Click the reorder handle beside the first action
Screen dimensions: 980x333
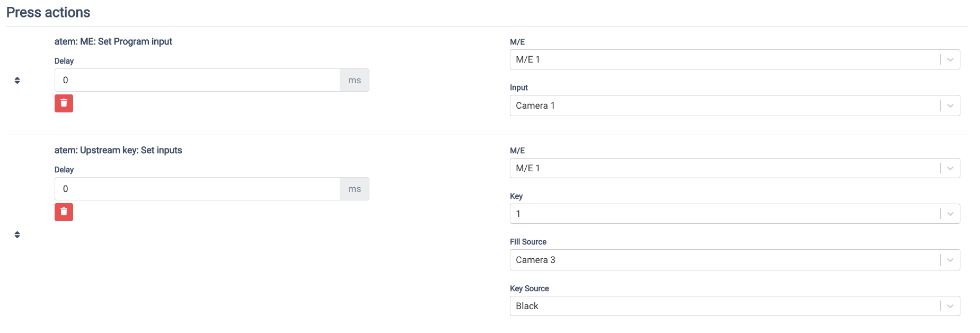click(17, 80)
